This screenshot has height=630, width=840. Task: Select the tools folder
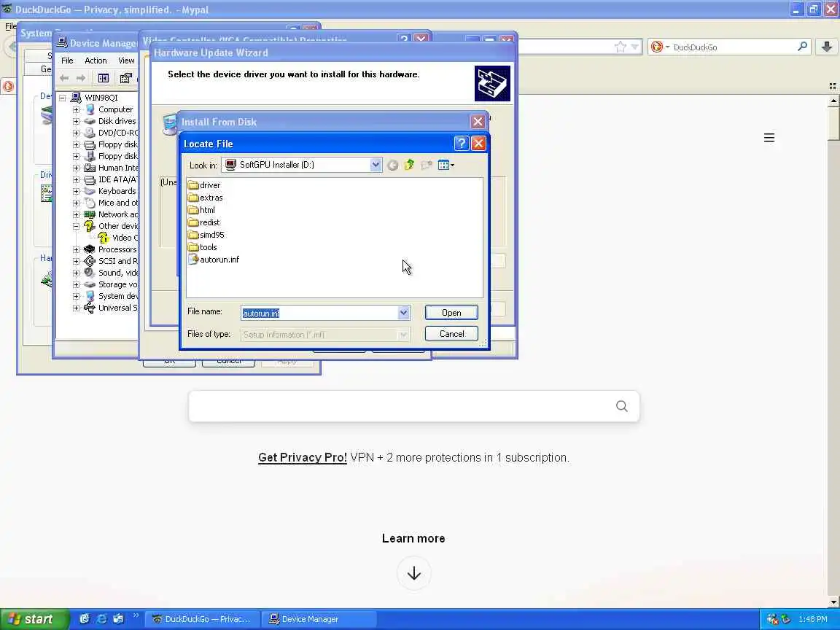point(203,247)
